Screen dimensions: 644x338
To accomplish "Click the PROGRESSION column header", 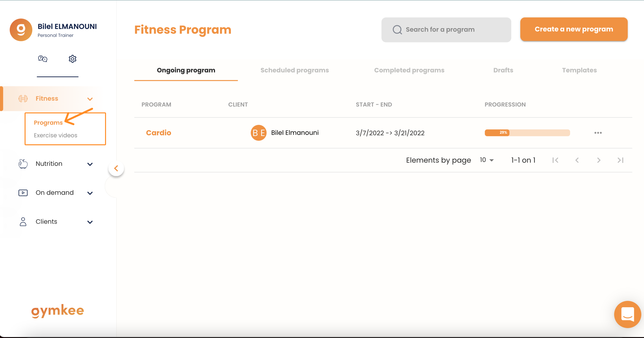I will tap(505, 105).
